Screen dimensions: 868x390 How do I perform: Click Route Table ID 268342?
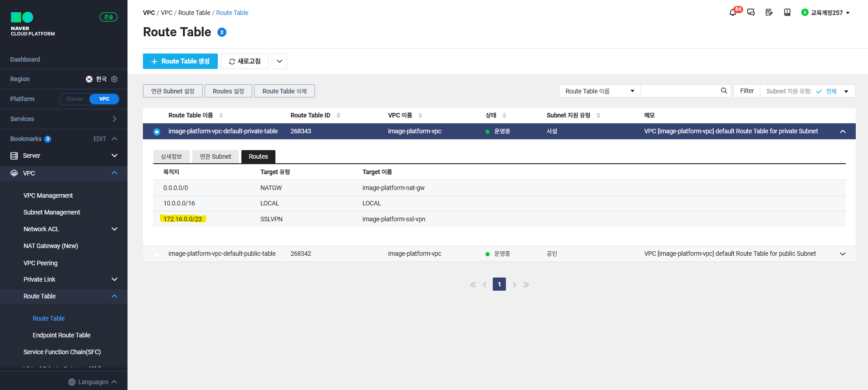tap(301, 253)
